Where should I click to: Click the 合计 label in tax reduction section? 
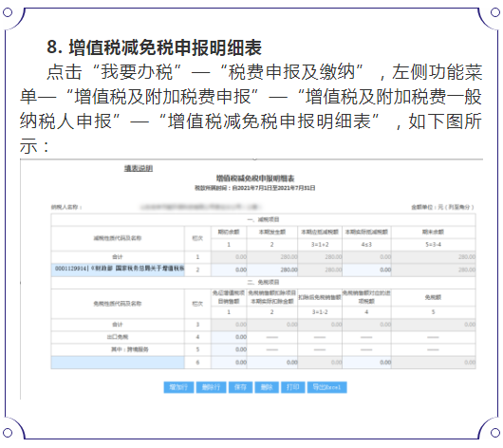tap(118, 257)
